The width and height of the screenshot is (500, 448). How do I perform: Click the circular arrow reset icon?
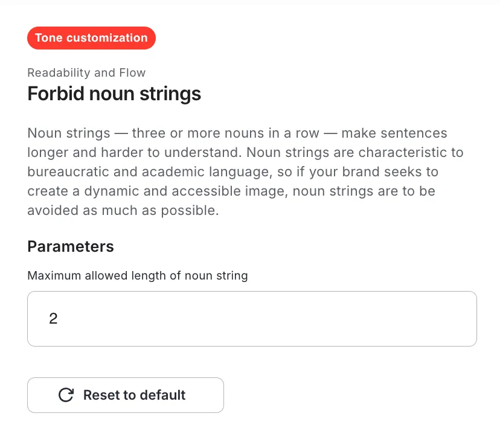[x=66, y=395]
